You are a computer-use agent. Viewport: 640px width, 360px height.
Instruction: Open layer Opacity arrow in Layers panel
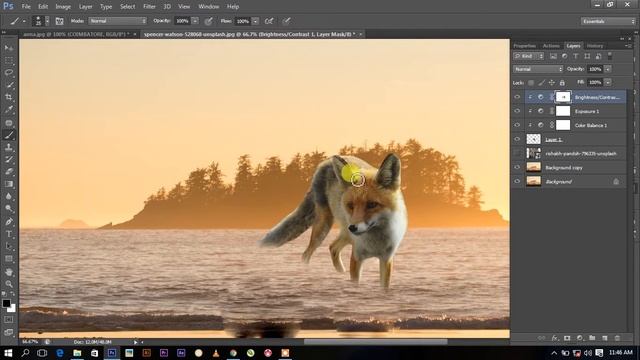[608, 69]
